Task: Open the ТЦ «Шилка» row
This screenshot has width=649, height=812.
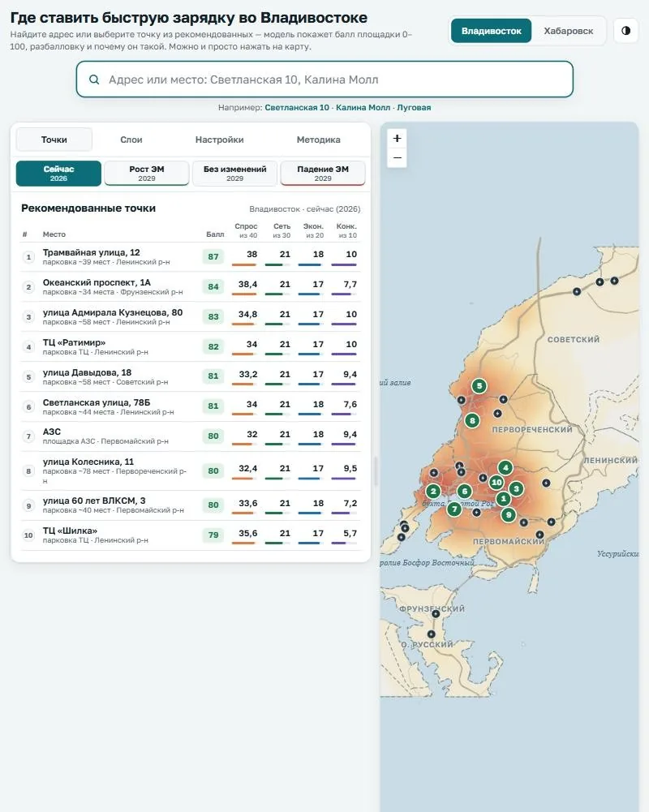Action: pos(191,535)
